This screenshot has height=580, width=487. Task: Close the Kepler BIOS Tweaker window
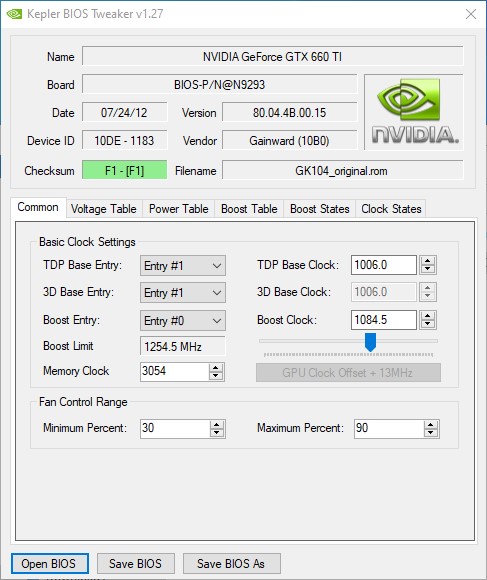click(x=471, y=14)
